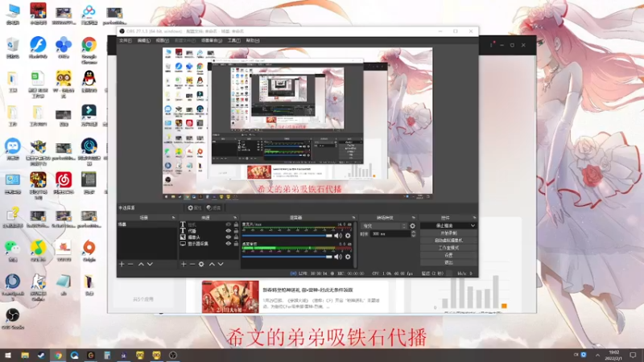Move the scene down with the arrow
Screen dimensions: 644x362
(x=150, y=265)
